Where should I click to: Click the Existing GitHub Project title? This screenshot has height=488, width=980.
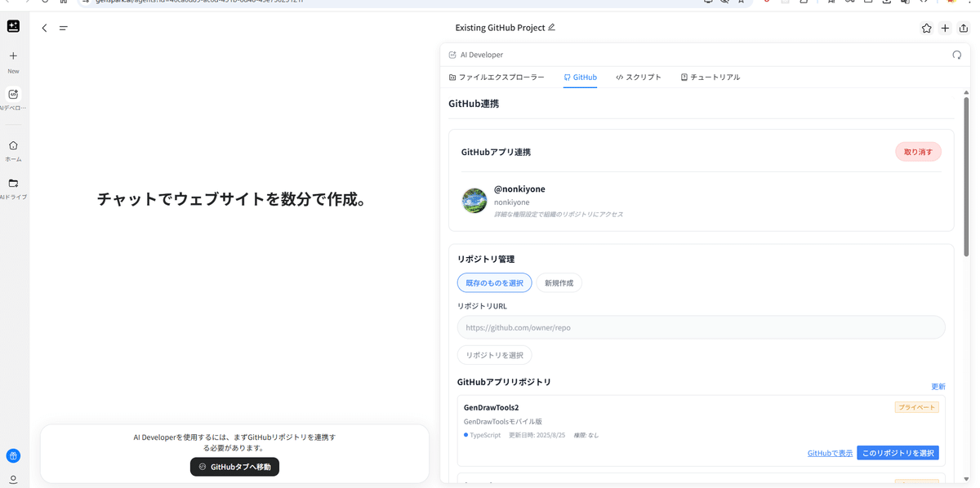tap(500, 28)
